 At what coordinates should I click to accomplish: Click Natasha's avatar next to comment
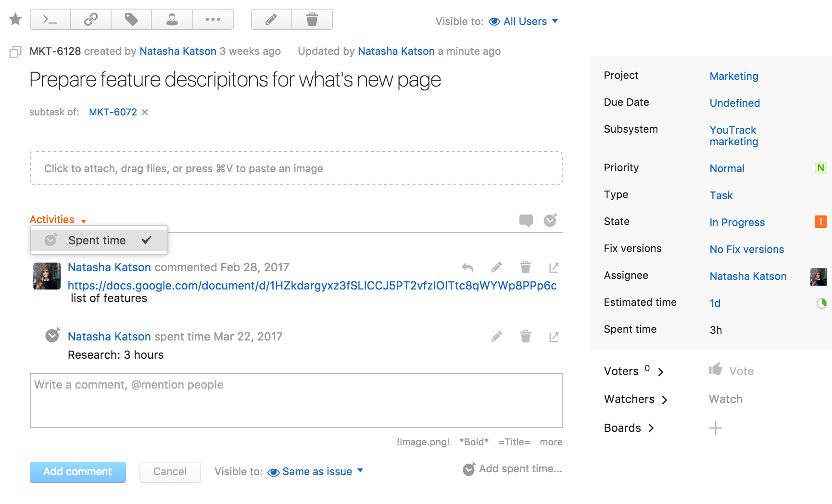click(x=47, y=276)
